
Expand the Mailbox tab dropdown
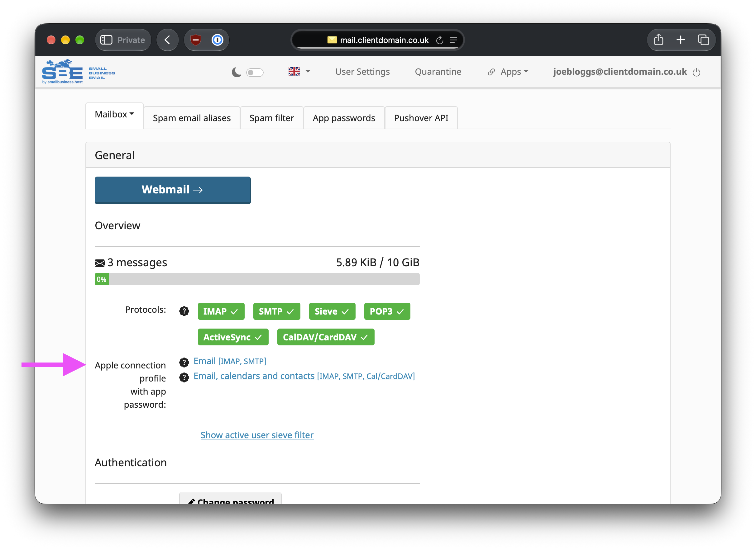(x=114, y=115)
